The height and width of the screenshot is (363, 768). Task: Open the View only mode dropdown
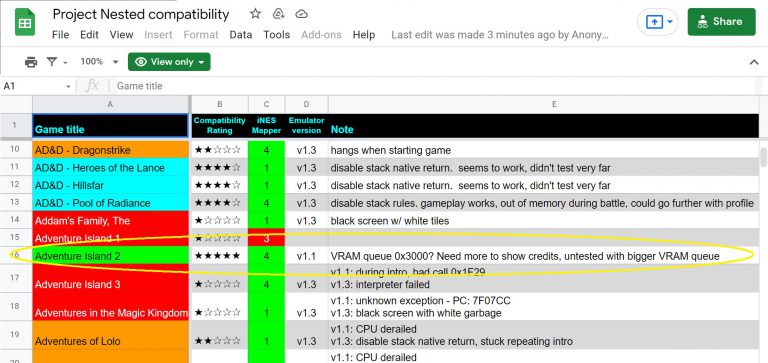(x=169, y=62)
